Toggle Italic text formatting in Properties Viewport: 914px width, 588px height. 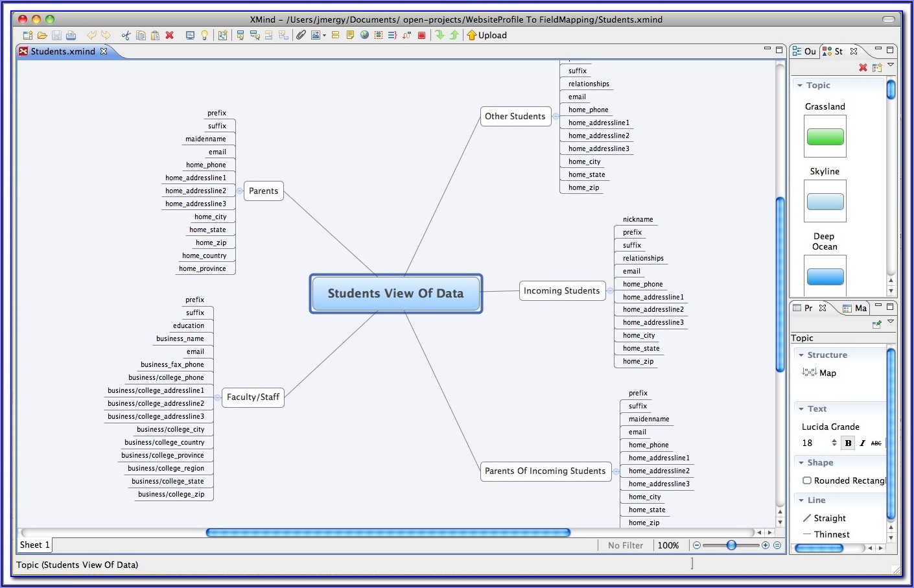[862, 443]
